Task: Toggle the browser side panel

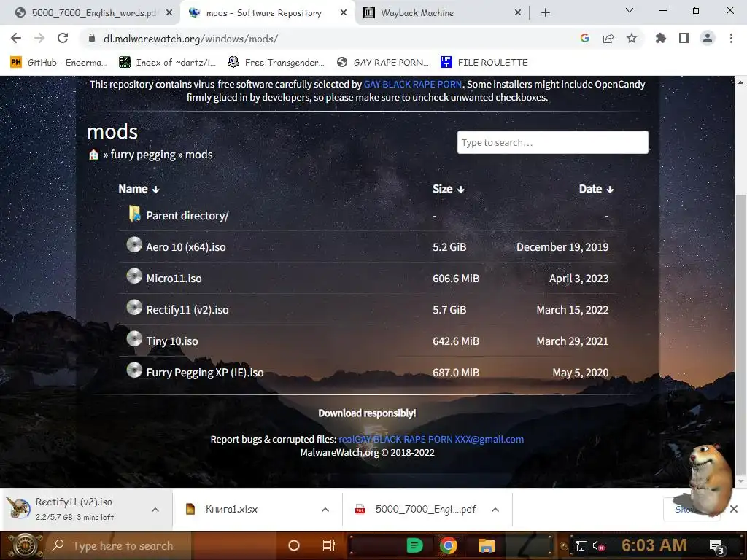Action: click(684, 38)
